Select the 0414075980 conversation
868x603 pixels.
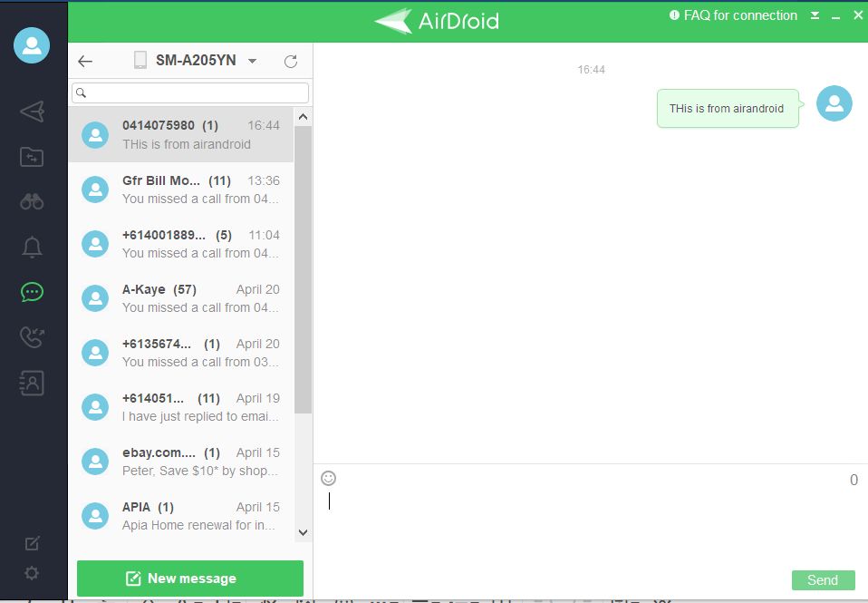[181, 135]
